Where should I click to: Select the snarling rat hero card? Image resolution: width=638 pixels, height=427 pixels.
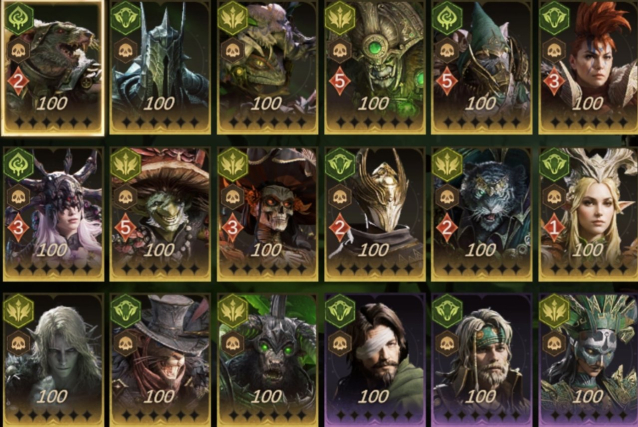(x=52, y=67)
